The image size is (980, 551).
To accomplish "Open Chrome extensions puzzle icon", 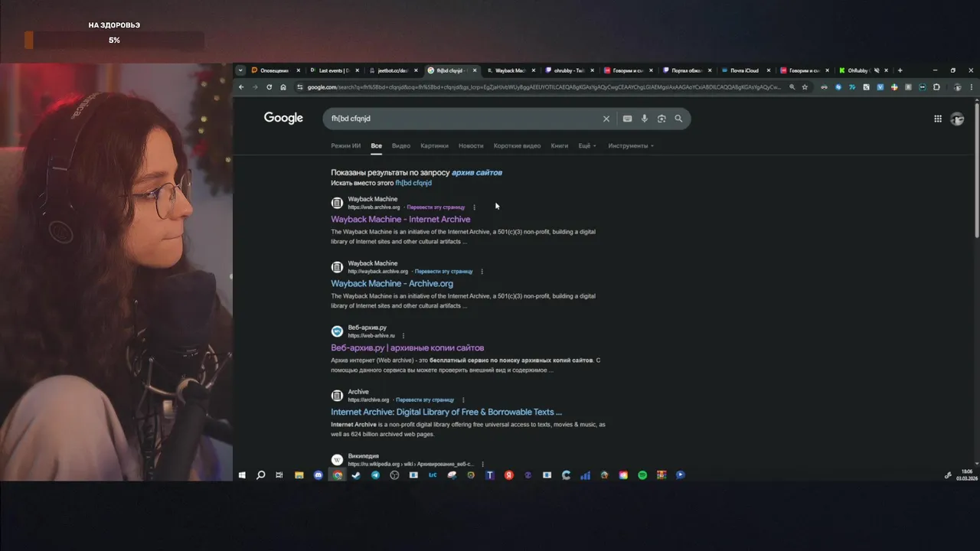I will coord(936,87).
